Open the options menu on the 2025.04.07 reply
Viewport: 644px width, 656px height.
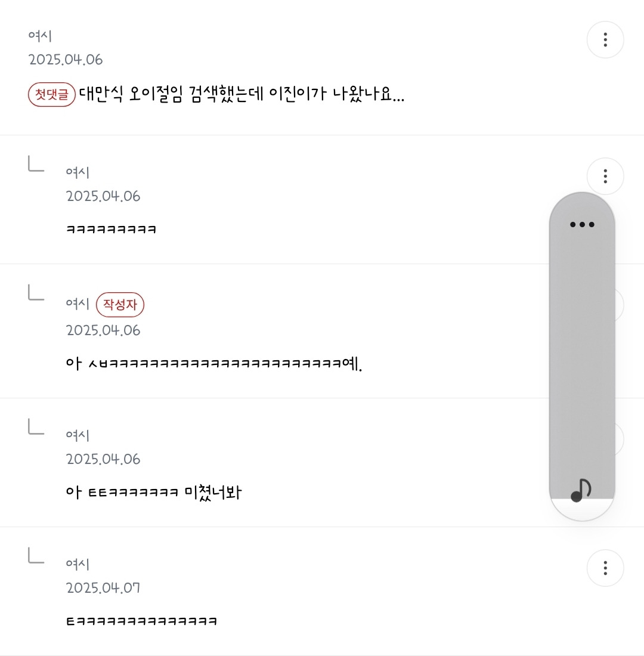[x=605, y=568]
